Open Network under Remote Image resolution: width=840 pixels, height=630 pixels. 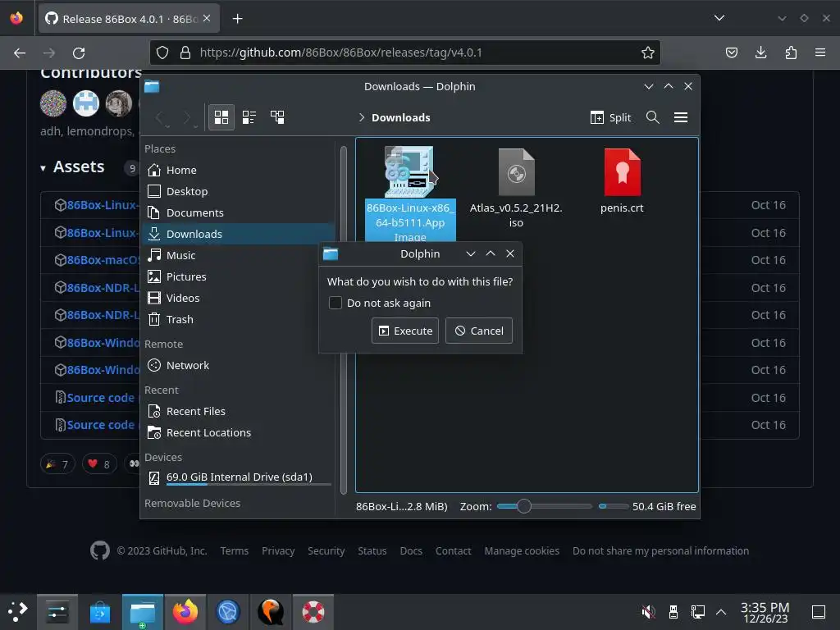239,365
